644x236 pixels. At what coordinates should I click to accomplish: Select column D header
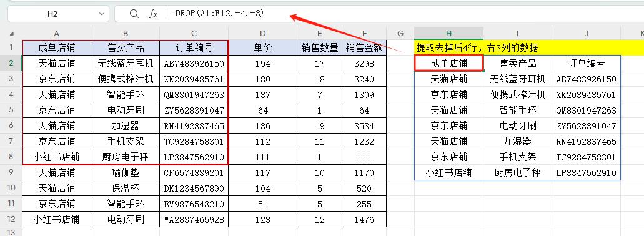pos(263,34)
